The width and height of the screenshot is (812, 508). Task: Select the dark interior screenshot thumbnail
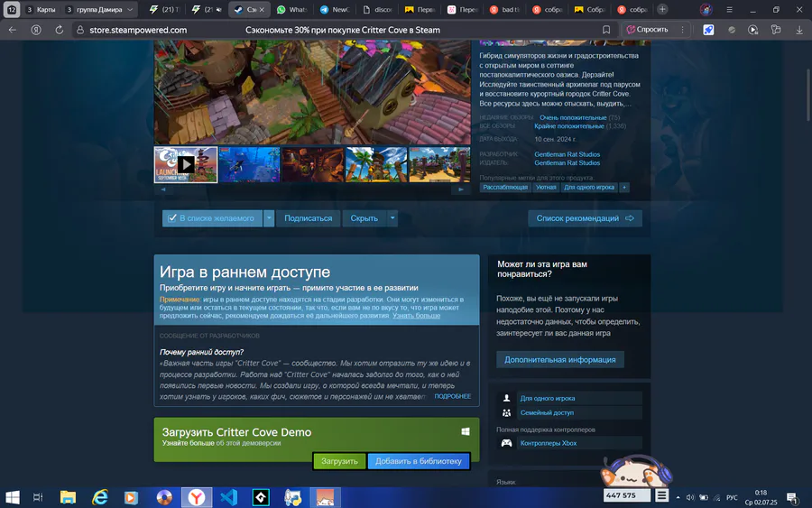coord(313,165)
